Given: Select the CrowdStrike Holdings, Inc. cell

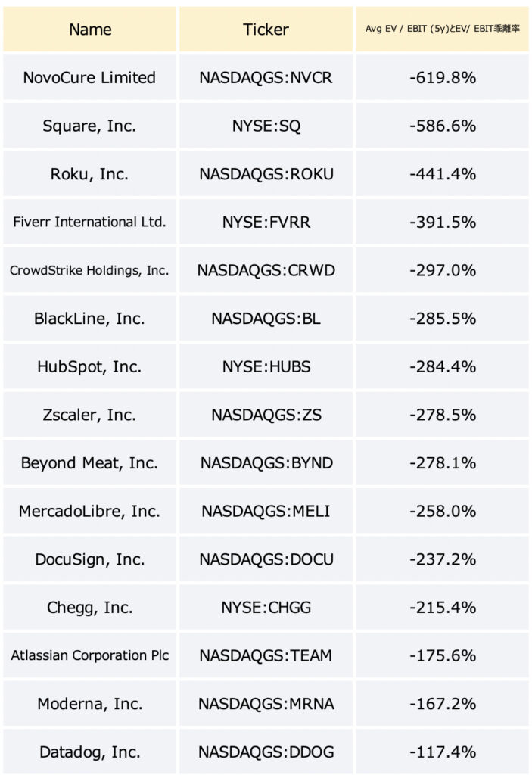Looking at the screenshot, I should click(89, 270).
